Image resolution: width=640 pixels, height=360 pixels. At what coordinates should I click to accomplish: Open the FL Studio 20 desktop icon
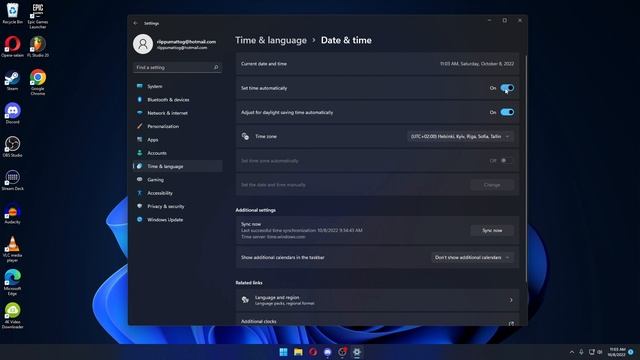38,47
